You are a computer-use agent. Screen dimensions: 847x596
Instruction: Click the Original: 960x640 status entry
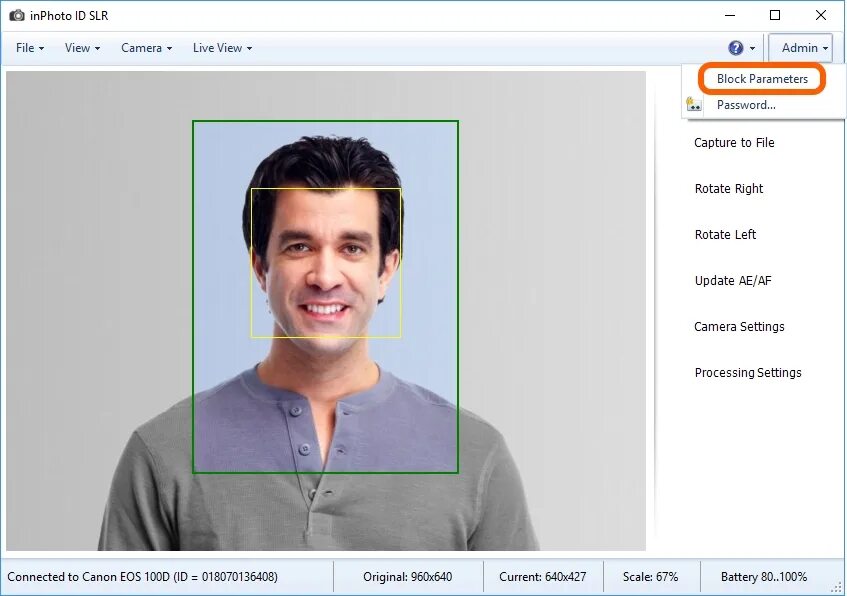click(408, 577)
